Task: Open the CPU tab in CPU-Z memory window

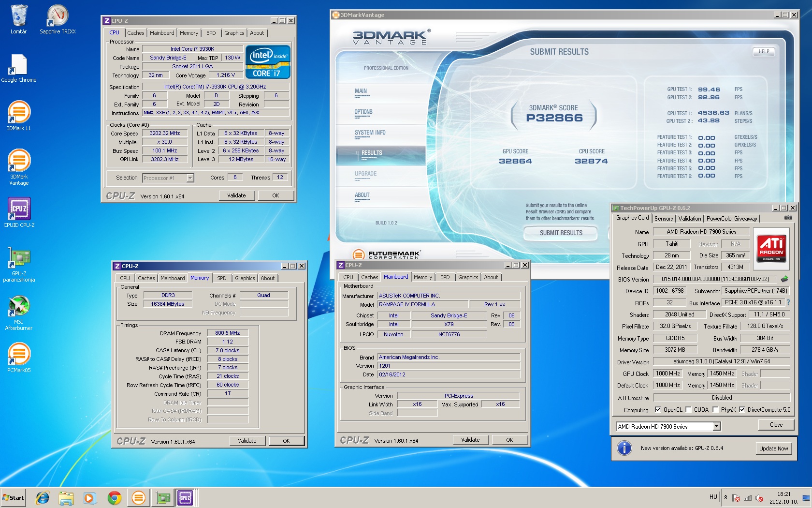Action: coord(125,278)
